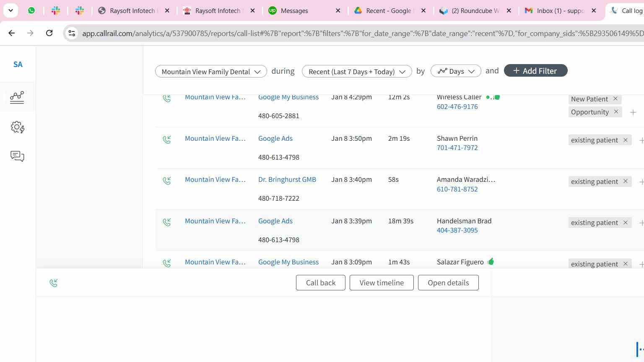
Task: Remove existing patient tag from Salazar Figuero
Action: click(x=625, y=264)
